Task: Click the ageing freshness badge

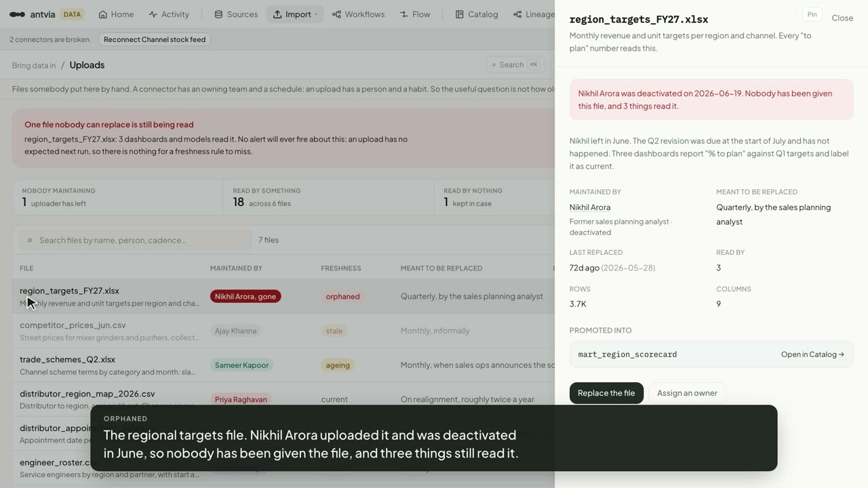Action: click(338, 365)
